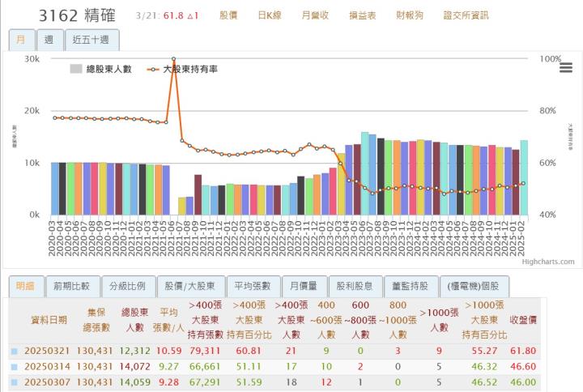The height and width of the screenshot is (392, 583).
Task: Switch to the 月 monthly tab
Action: [x=22, y=40]
